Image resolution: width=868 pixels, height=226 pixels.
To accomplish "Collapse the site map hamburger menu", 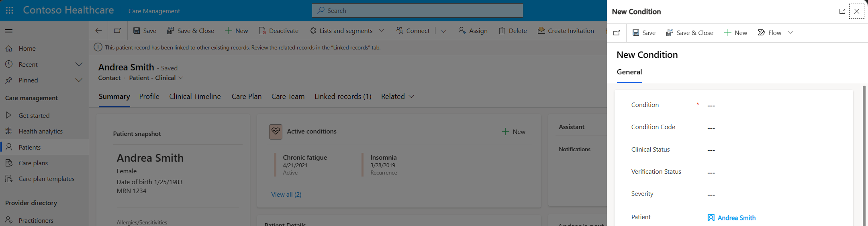I will tap(9, 31).
